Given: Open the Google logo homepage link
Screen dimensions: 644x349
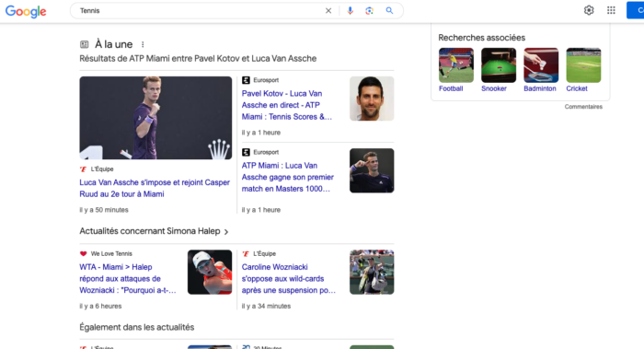Looking at the screenshot, I should [26, 11].
